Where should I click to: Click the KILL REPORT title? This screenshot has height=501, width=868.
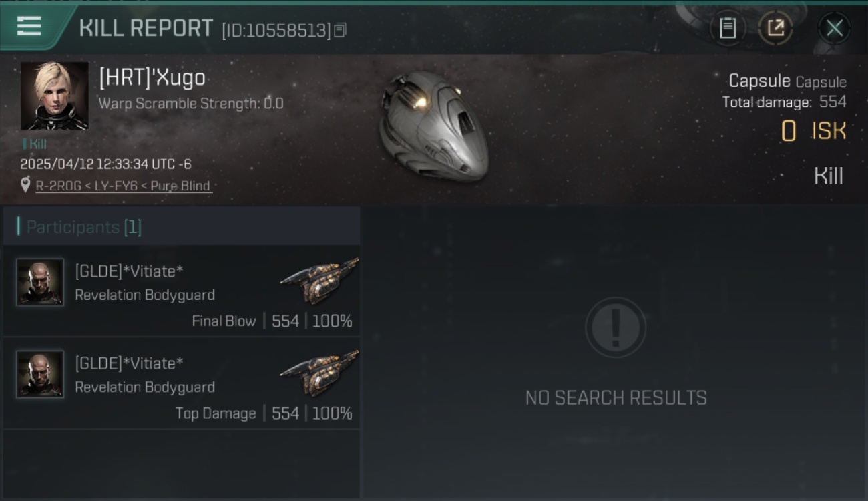point(146,28)
